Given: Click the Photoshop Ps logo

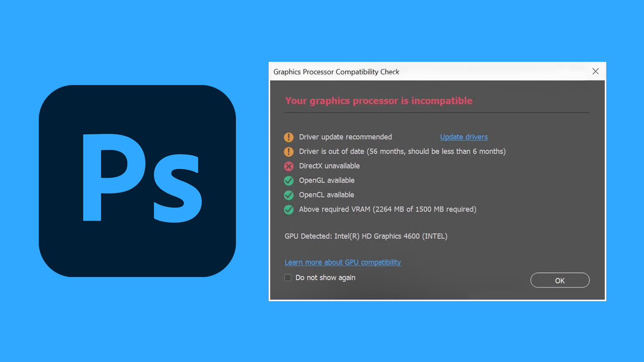Looking at the screenshot, I should [x=137, y=181].
